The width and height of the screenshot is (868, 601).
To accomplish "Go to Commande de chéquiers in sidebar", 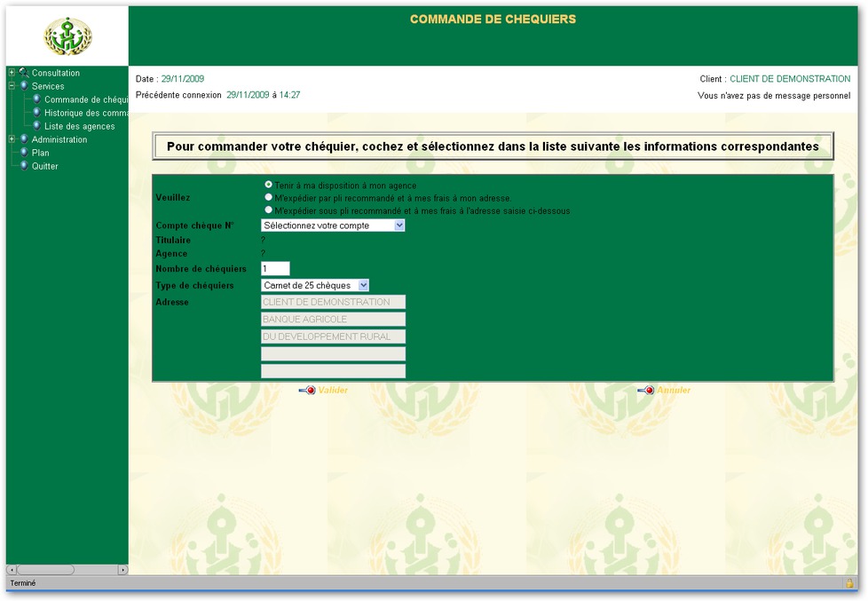I will (x=86, y=99).
